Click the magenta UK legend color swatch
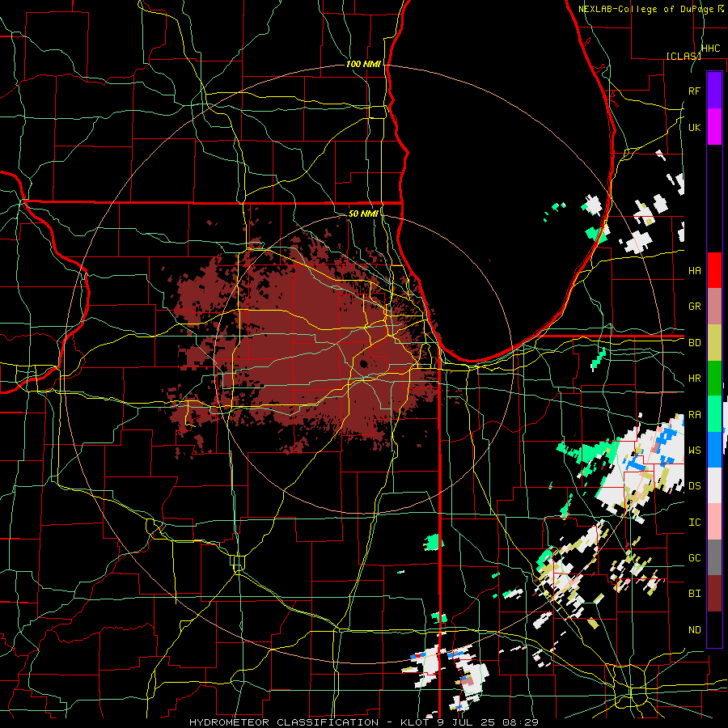 point(714,127)
